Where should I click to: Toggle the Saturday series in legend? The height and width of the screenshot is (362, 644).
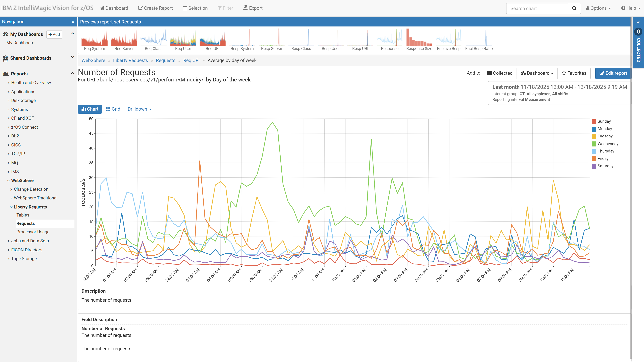(603, 166)
